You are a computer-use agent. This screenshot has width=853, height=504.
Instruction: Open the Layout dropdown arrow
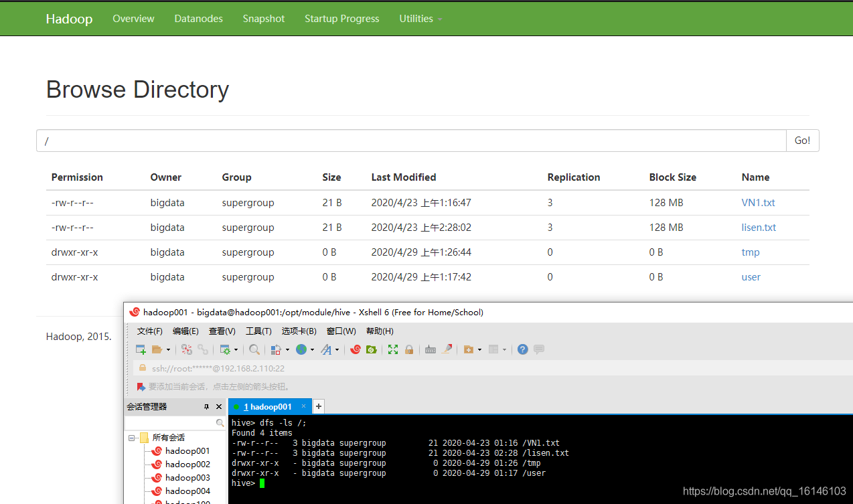[x=504, y=350]
